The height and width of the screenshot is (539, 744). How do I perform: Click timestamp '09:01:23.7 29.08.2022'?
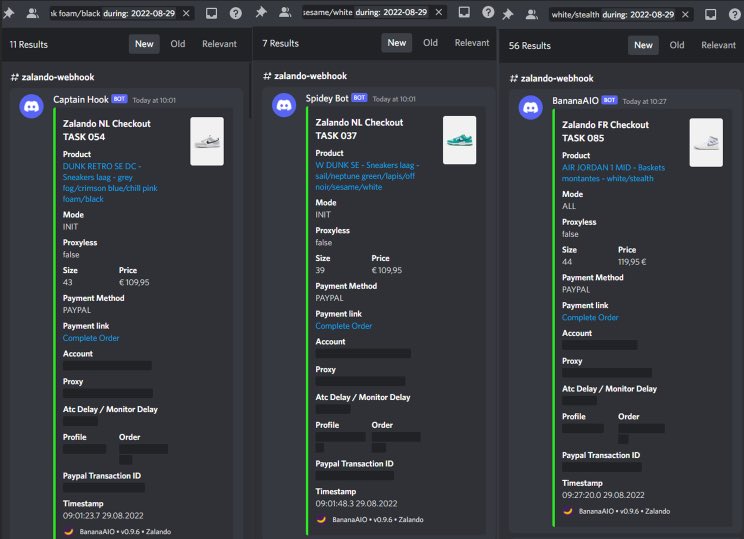103,515
